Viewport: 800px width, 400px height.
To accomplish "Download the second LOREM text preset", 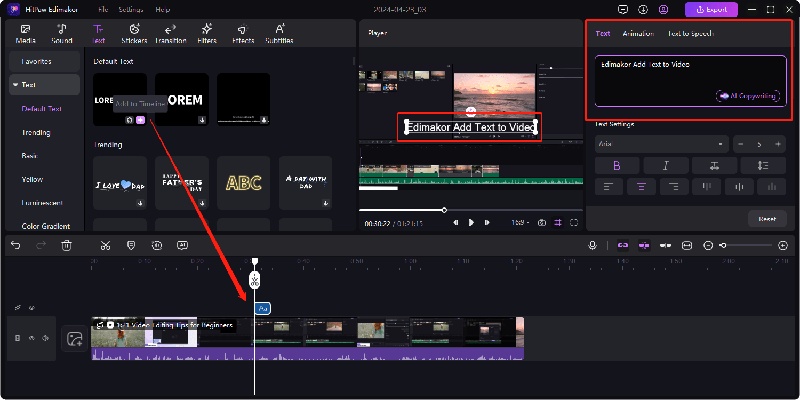I will click(x=202, y=120).
